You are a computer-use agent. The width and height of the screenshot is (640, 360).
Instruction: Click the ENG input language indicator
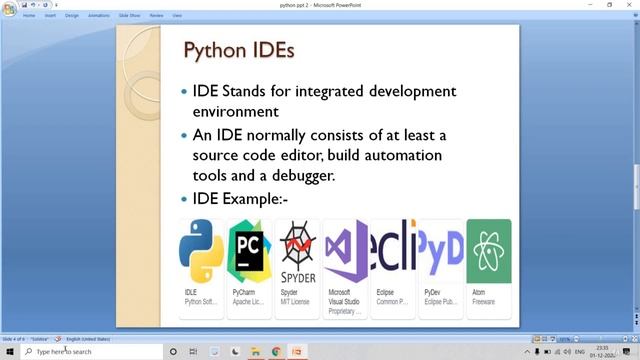580,351
